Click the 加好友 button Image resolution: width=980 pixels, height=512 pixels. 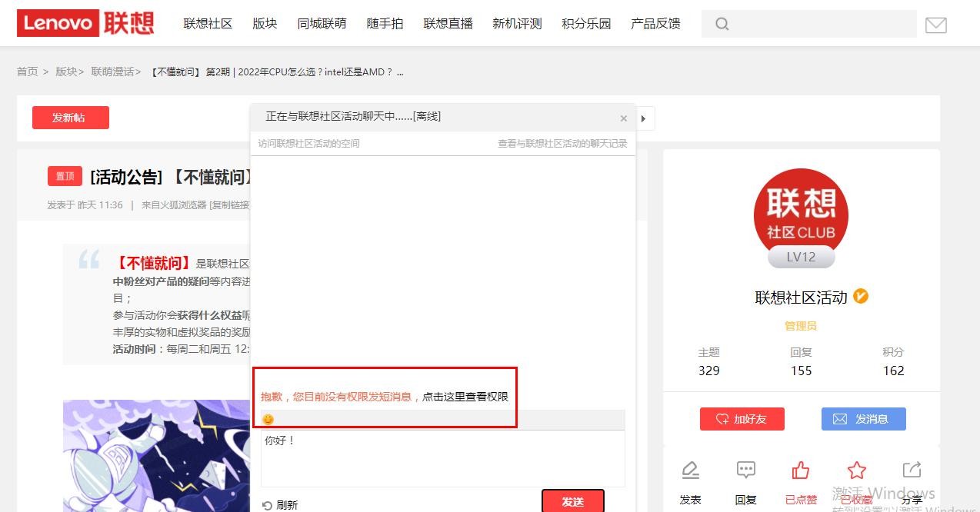point(742,419)
